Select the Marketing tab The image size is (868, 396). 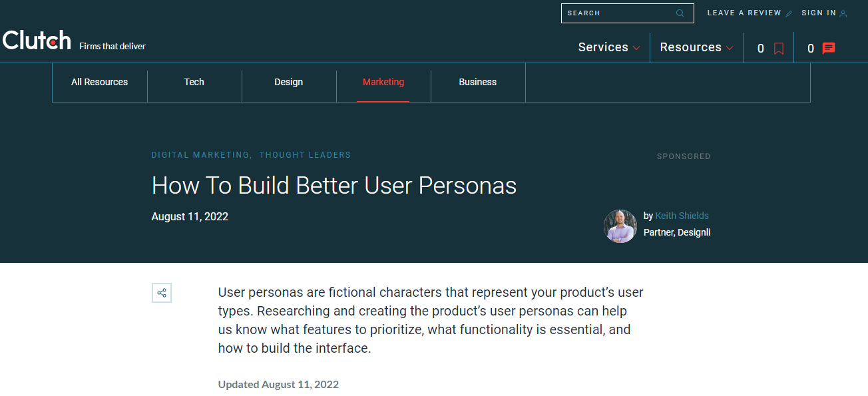pos(383,82)
